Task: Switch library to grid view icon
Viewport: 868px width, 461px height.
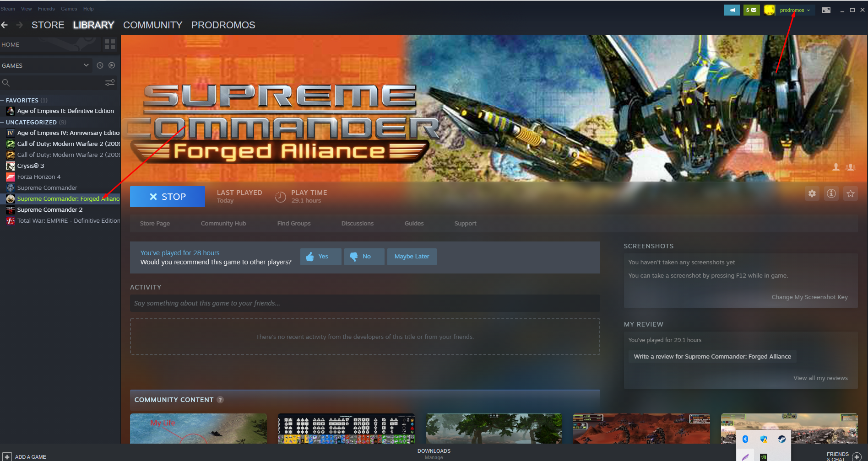Action: (110, 44)
